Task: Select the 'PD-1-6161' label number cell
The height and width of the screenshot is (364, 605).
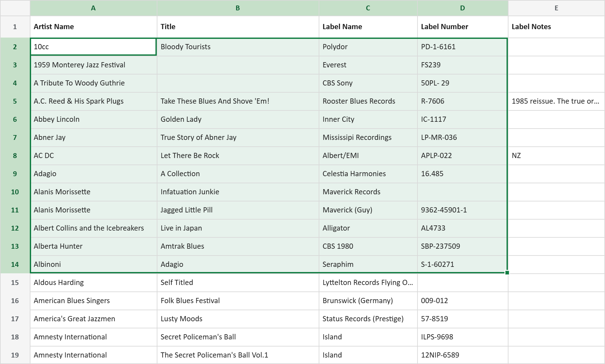Action: click(462, 47)
